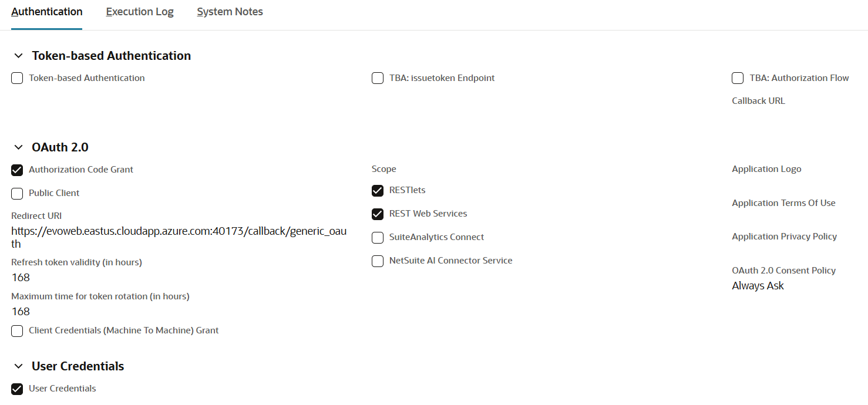This screenshot has width=868, height=405.
Task: Collapse the OAuth 2.0 section
Action: (x=18, y=147)
